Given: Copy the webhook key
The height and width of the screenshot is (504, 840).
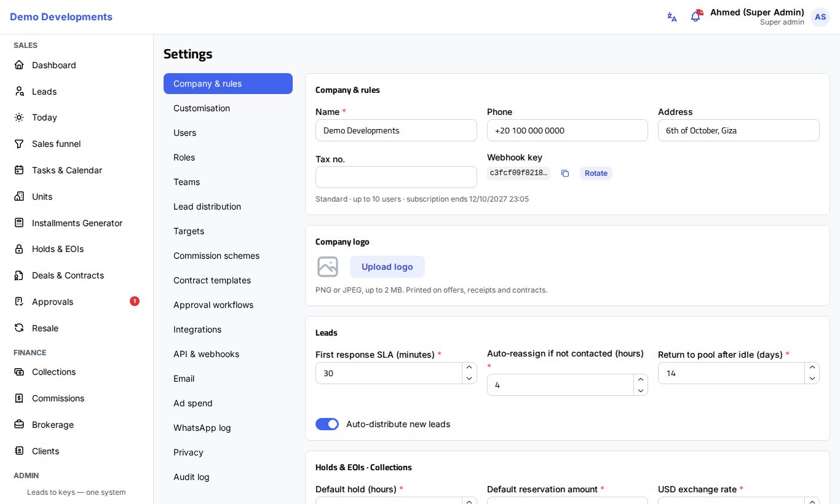Looking at the screenshot, I should 565,173.
